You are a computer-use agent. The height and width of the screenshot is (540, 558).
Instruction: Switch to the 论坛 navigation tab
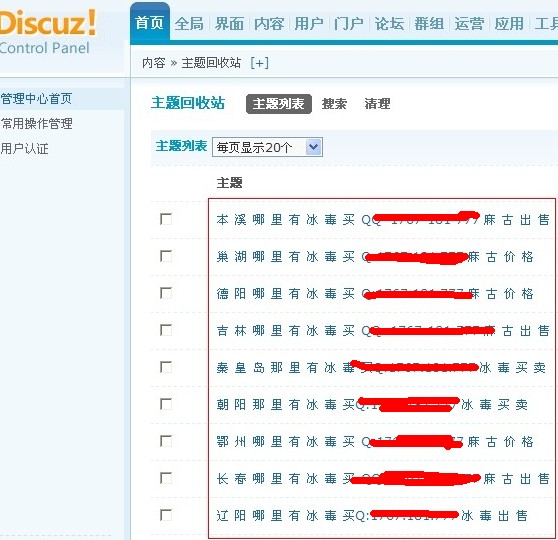coord(389,24)
